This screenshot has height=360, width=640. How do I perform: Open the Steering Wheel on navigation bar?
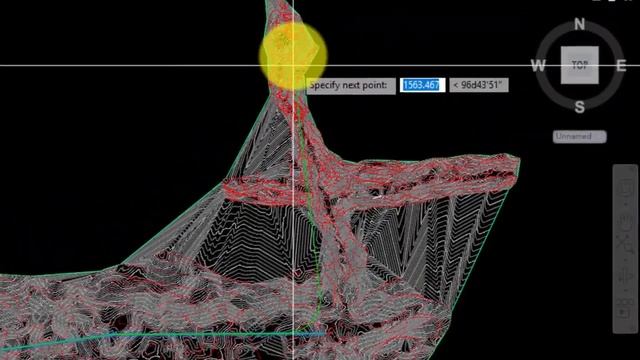[x=625, y=188]
